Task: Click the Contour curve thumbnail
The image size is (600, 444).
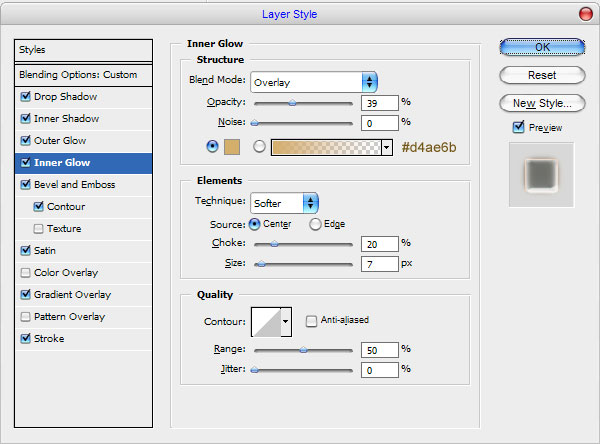Action: click(x=266, y=322)
